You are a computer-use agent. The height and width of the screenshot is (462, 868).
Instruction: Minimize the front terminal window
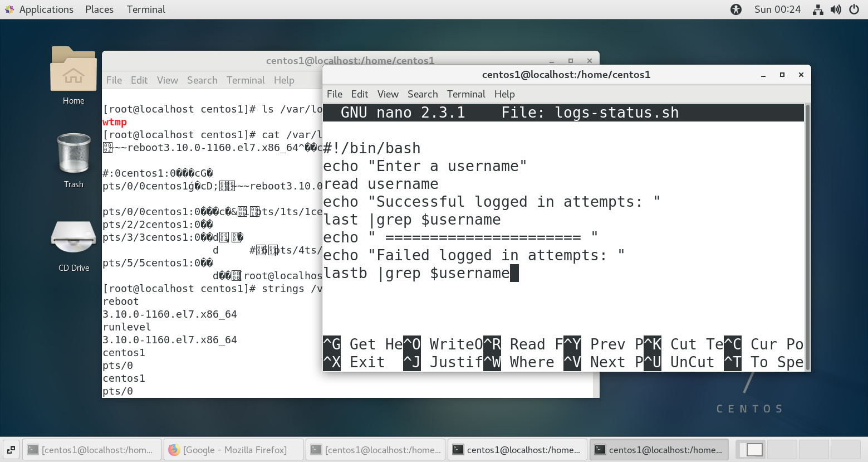click(x=763, y=75)
